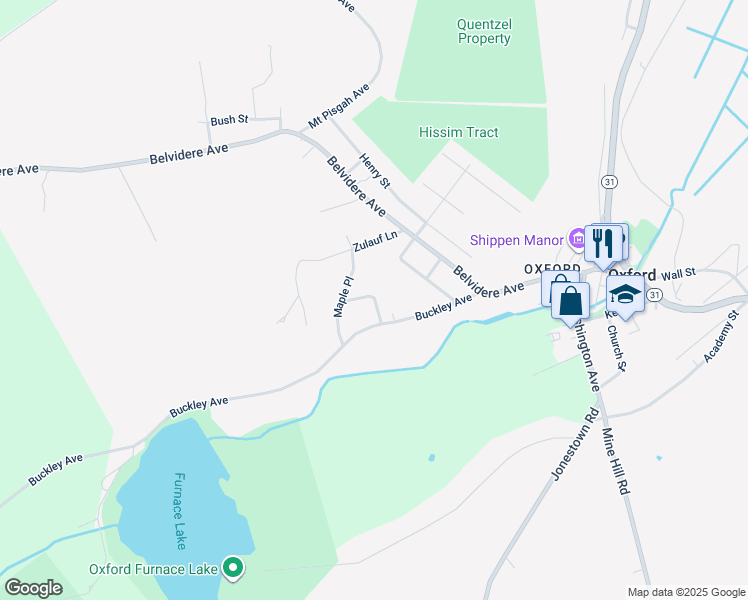
Task: Click the Shippen Manor museum icon
Action: (577, 238)
